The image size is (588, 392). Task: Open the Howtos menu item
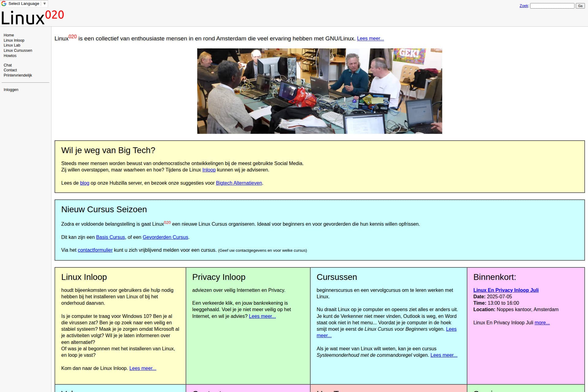click(10, 56)
